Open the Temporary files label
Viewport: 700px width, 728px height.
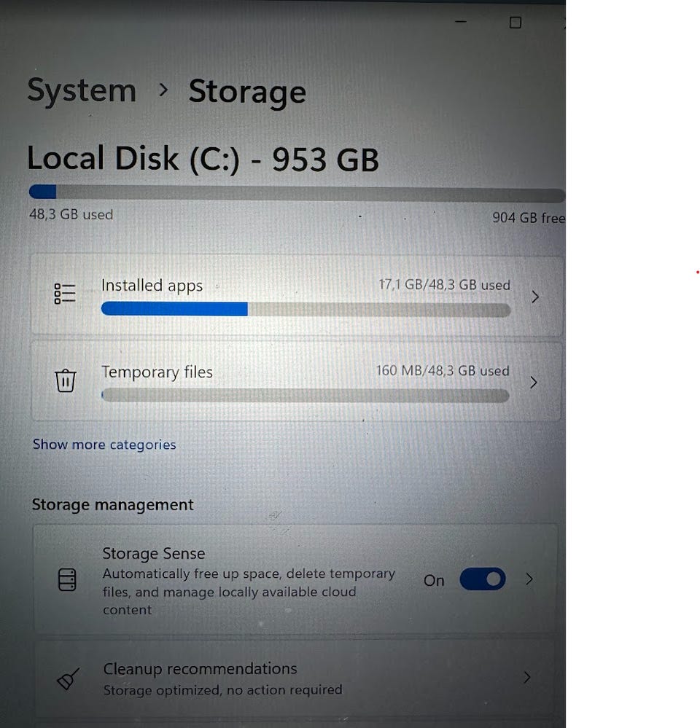(157, 372)
